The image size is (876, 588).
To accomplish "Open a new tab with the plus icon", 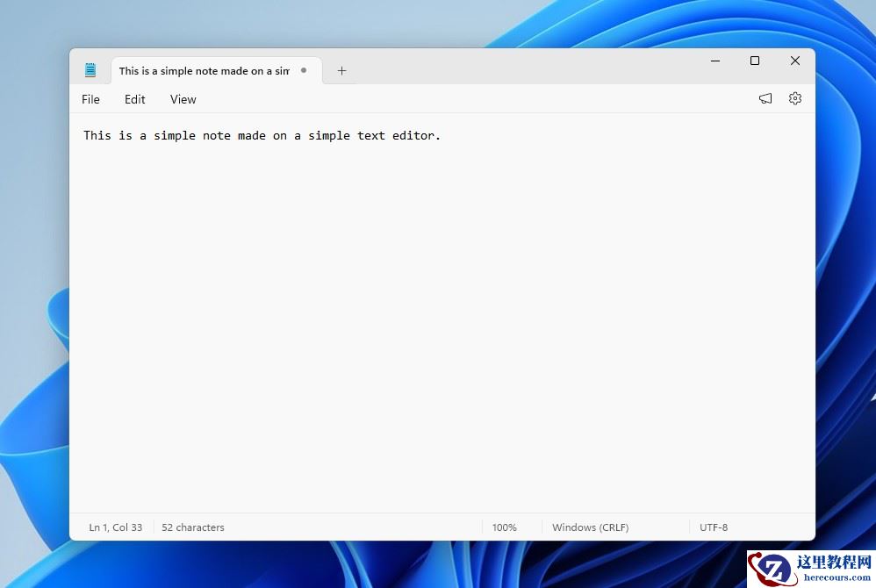I will (341, 70).
